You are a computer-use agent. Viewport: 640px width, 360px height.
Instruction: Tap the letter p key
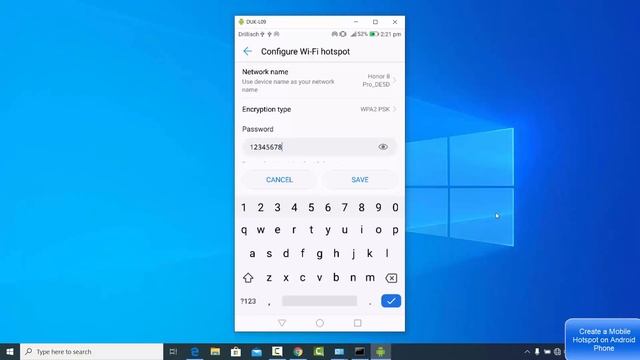(395, 230)
